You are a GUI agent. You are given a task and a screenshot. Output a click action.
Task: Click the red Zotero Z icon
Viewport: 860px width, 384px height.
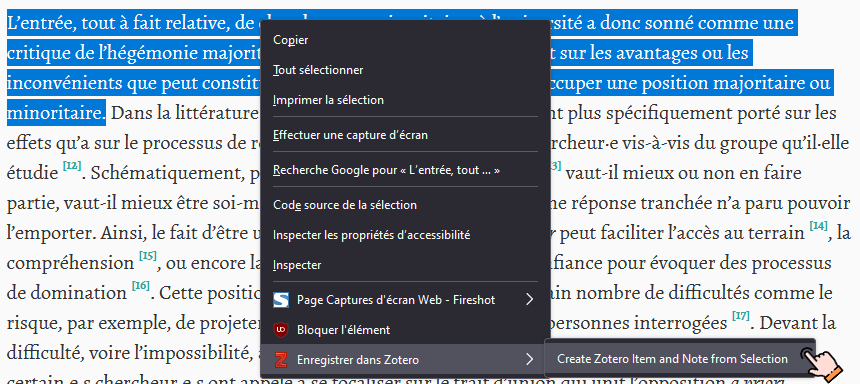[x=281, y=360]
